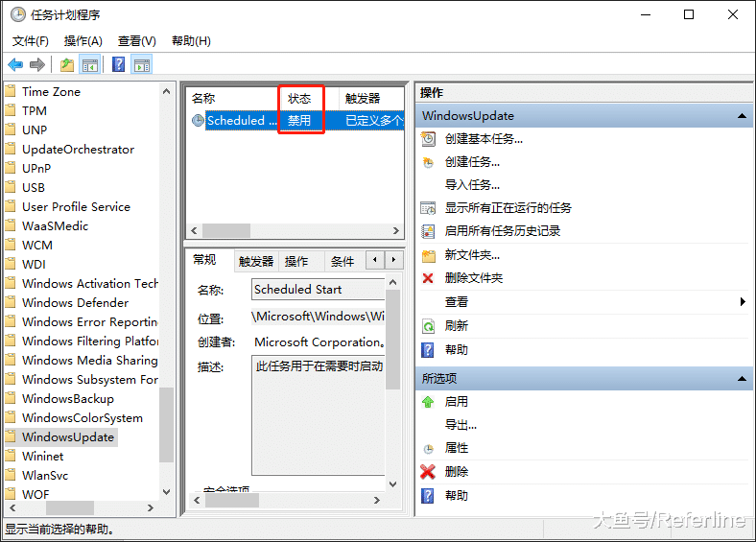Expand the 查看 submenu arrow
The height and width of the screenshot is (542, 756).
point(743,302)
